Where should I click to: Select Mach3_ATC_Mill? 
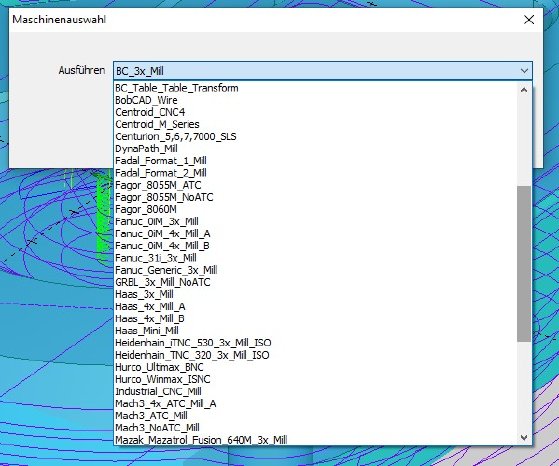point(316,415)
